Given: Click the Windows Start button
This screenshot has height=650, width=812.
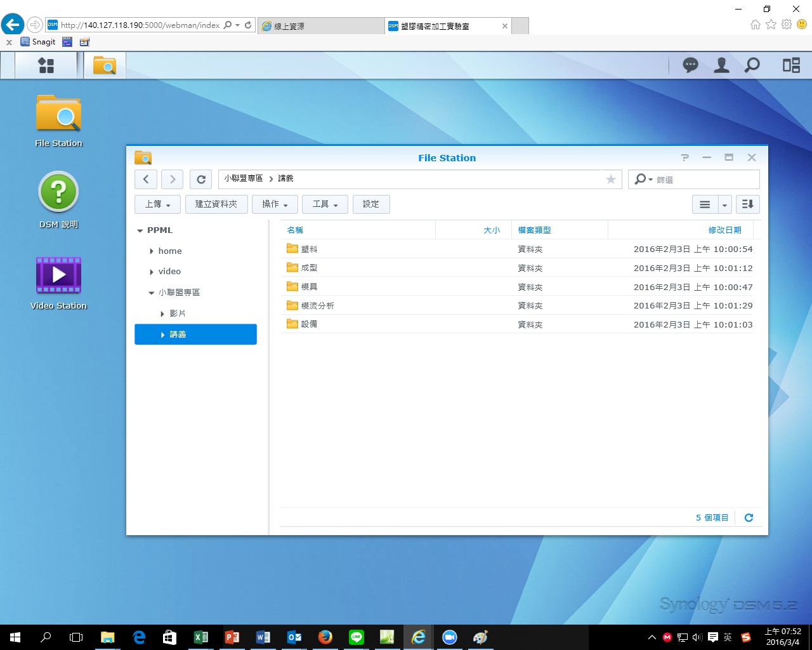Looking at the screenshot, I should pyautogui.click(x=15, y=637).
